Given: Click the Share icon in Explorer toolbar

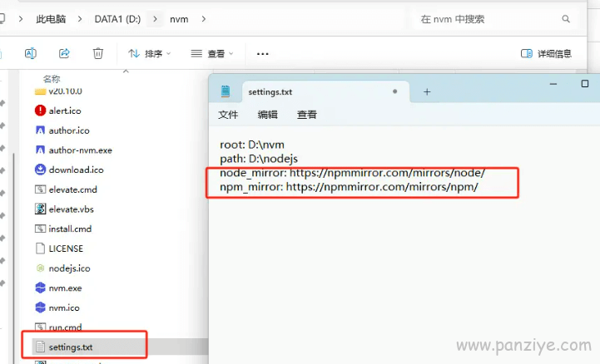Looking at the screenshot, I should 64,53.
